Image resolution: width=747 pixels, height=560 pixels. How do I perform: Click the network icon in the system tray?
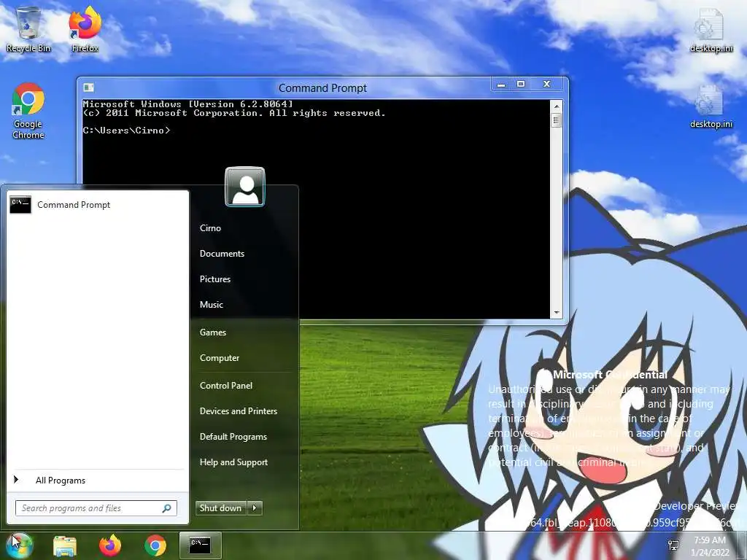[673, 545]
